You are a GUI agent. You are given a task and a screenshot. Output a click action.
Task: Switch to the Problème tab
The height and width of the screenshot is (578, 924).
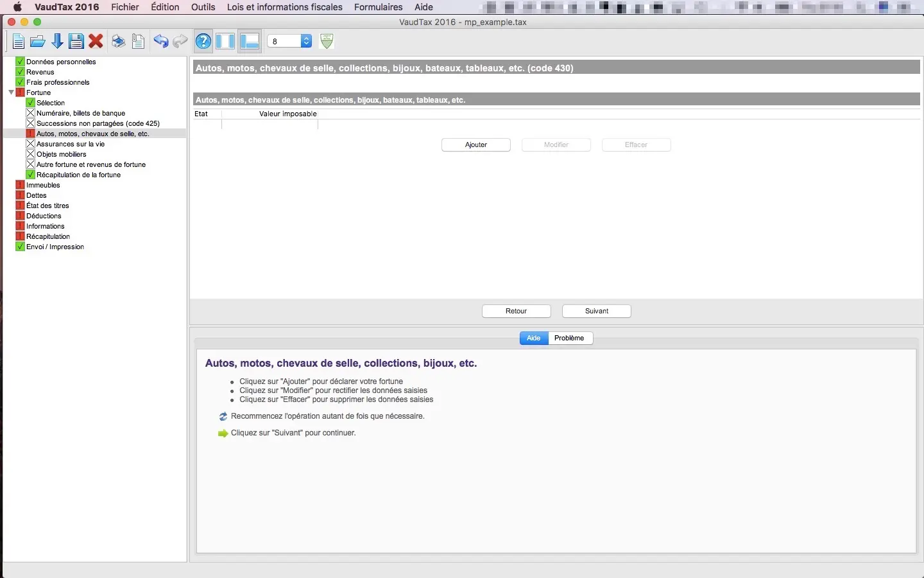[x=570, y=338]
